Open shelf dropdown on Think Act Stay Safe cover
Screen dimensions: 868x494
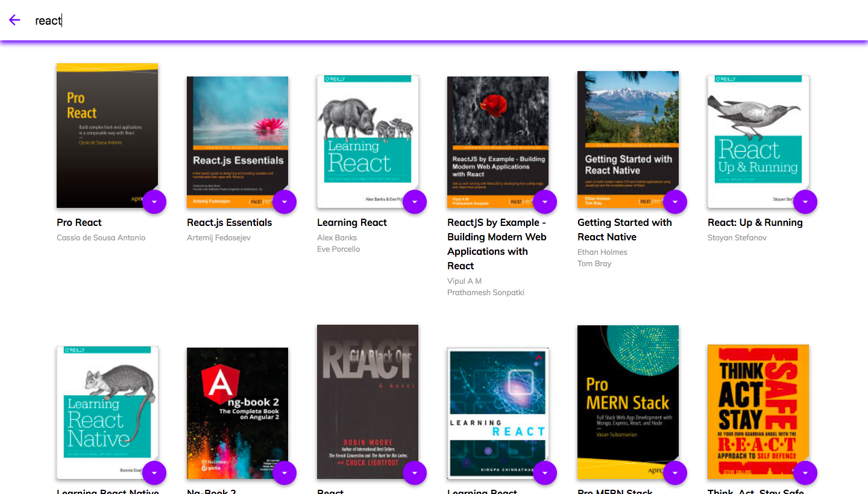click(x=805, y=473)
